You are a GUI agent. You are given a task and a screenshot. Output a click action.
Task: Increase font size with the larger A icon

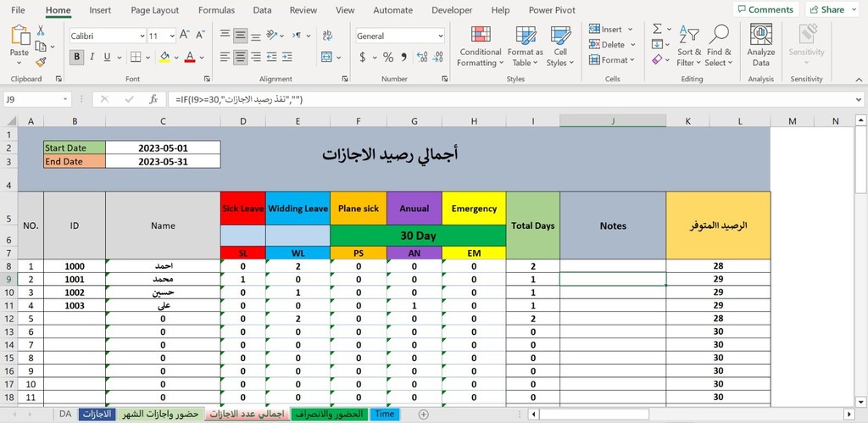point(185,36)
